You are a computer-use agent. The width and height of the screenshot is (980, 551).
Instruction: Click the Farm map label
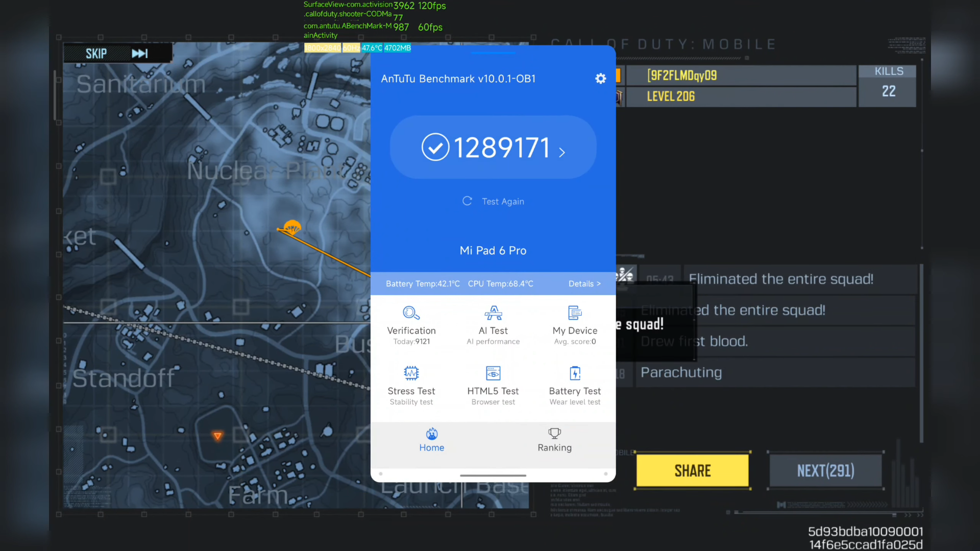(x=258, y=495)
